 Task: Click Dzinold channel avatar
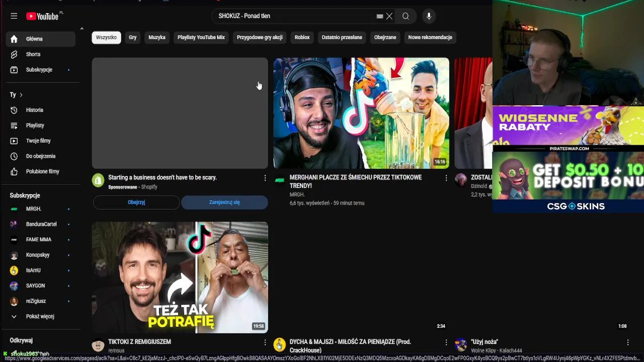tap(460, 180)
